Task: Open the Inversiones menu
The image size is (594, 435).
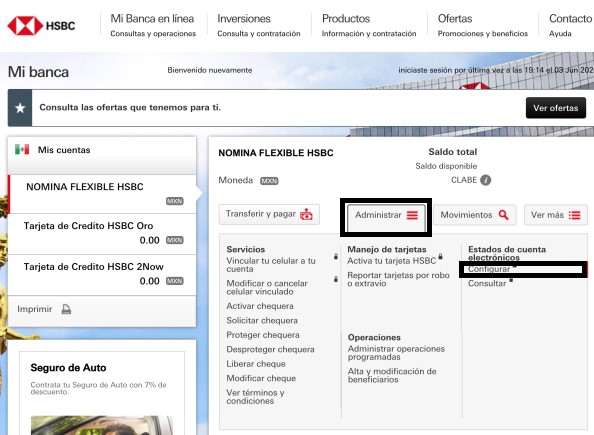Action: pos(259,25)
